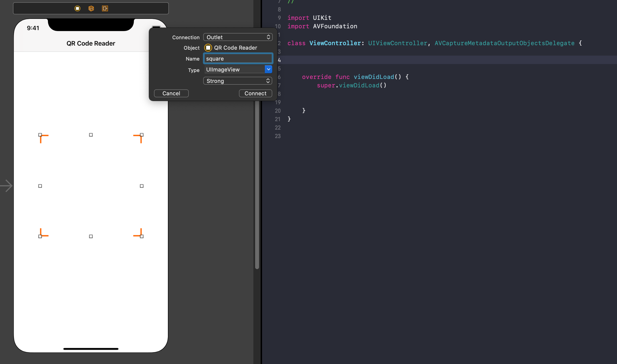This screenshot has width=617, height=364.
Task: Select the left-middle resize handle
Action: coord(40,186)
